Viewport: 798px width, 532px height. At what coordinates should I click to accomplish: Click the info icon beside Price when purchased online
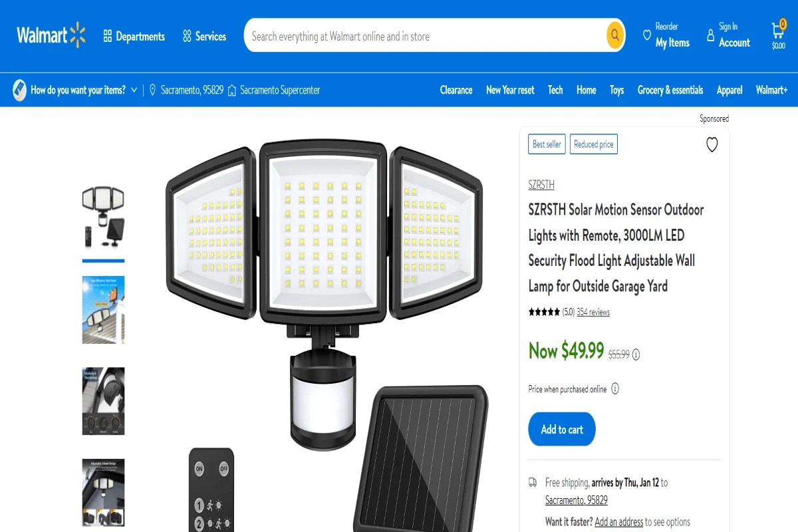tap(614, 389)
